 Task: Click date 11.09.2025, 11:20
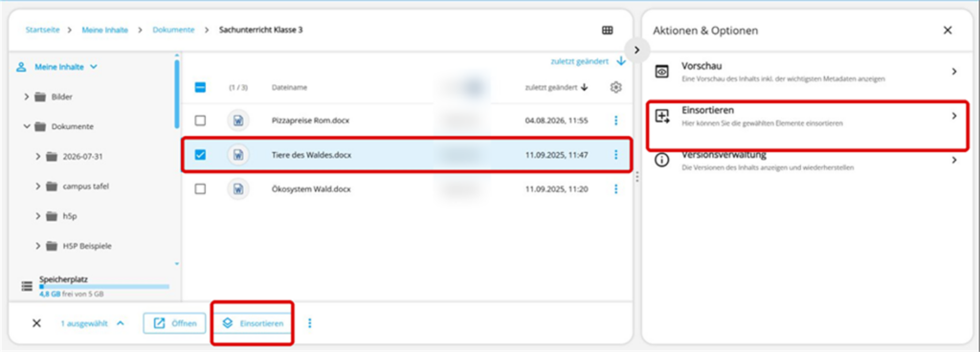pyautogui.click(x=556, y=189)
